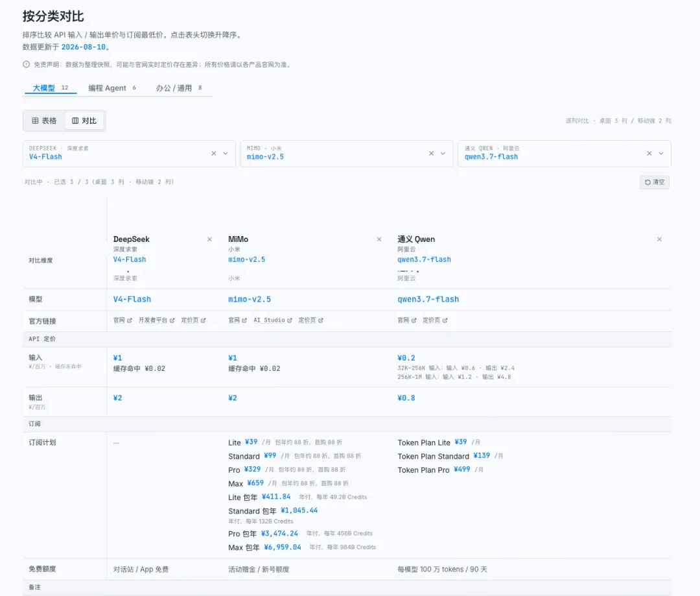Switch to the 办公 / 通用 tab
This screenshot has width=700, height=596.
[179, 88]
